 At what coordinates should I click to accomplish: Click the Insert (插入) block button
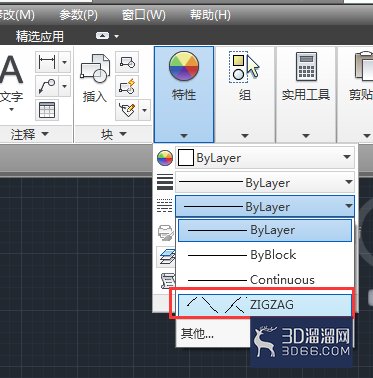tap(95, 78)
